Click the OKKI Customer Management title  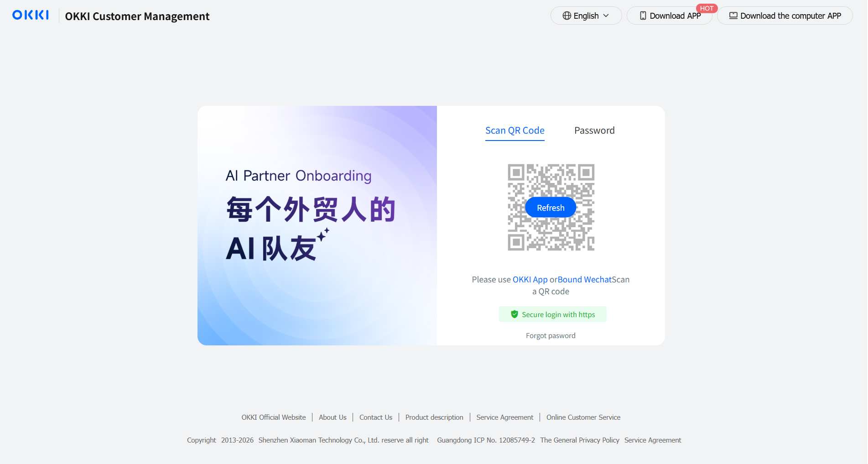click(x=137, y=16)
